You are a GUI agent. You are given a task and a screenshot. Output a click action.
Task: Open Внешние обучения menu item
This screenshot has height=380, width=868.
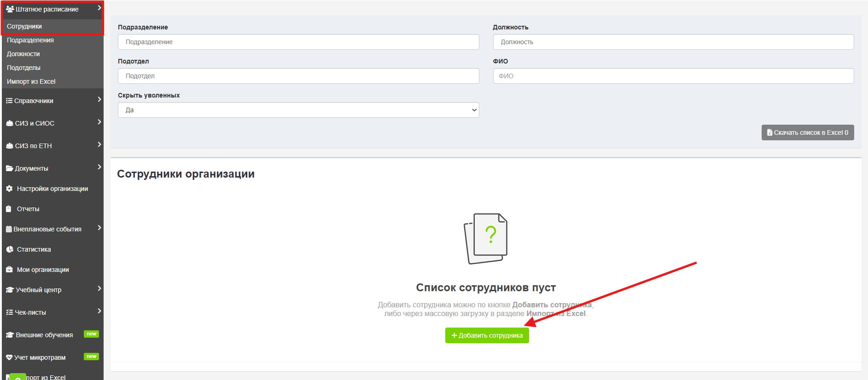[44, 335]
